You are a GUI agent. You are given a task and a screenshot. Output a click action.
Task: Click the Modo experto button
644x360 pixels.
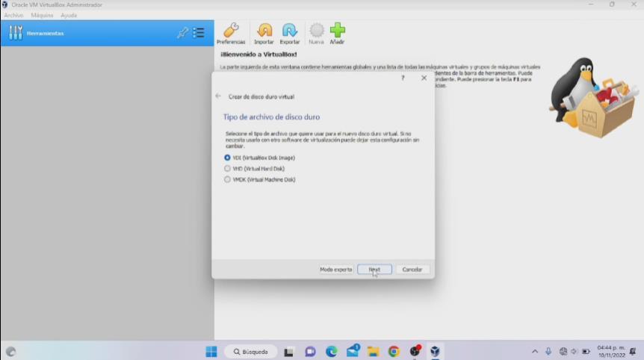336,270
